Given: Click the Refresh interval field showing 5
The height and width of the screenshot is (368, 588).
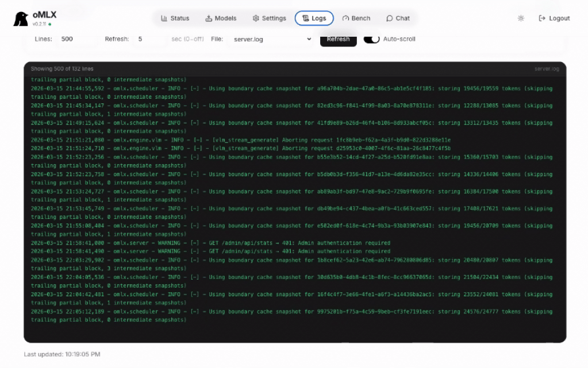Looking at the screenshot, I should [149, 39].
